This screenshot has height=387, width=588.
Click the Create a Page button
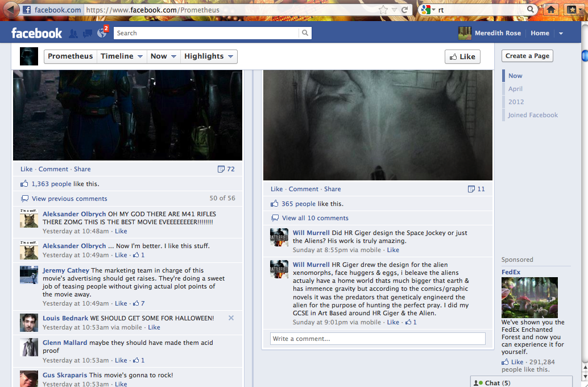(527, 56)
